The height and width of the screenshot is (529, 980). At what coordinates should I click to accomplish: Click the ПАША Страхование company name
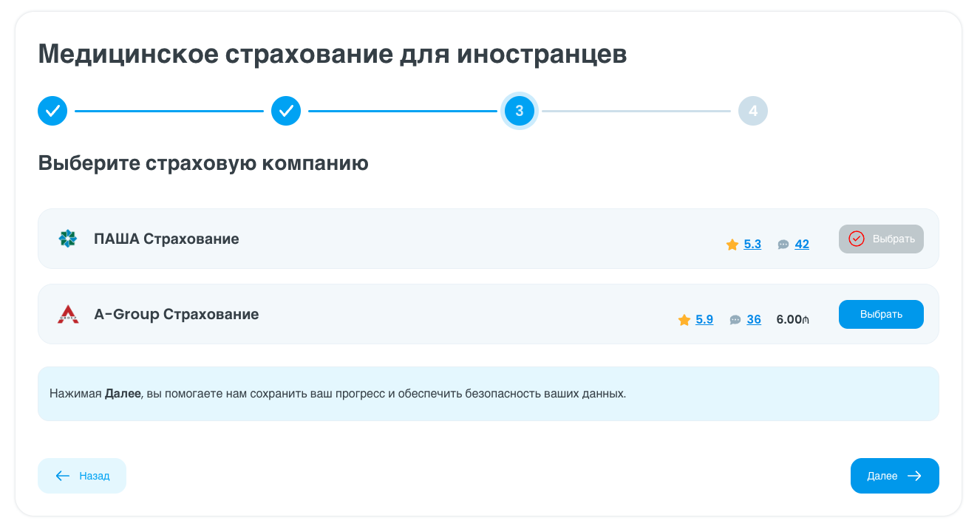166,239
